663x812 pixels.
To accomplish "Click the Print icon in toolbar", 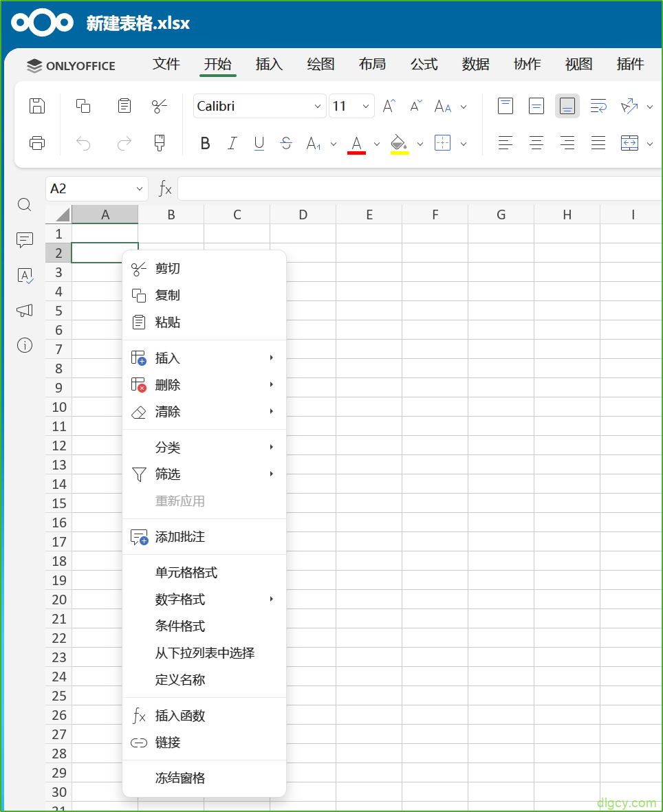I will [36, 143].
